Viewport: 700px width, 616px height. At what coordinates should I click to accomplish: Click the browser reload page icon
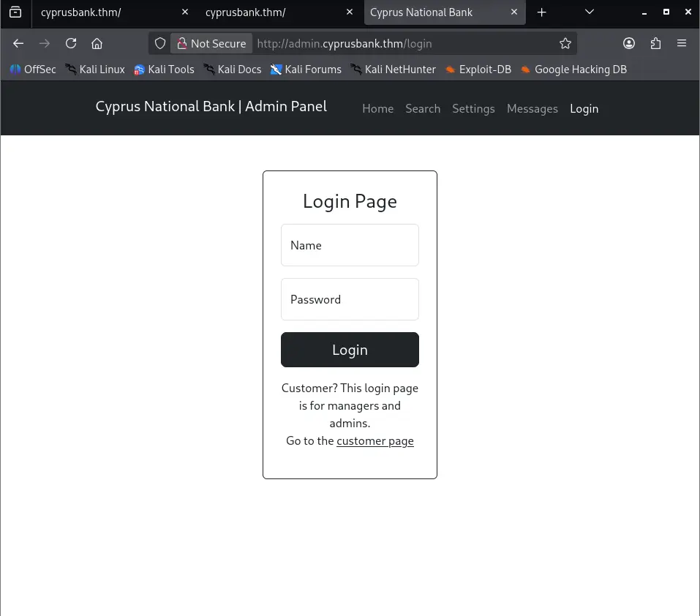[71, 44]
